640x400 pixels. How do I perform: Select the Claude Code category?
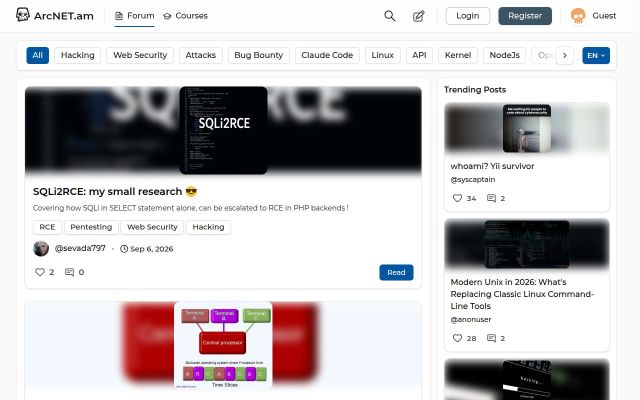pos(327,56)
